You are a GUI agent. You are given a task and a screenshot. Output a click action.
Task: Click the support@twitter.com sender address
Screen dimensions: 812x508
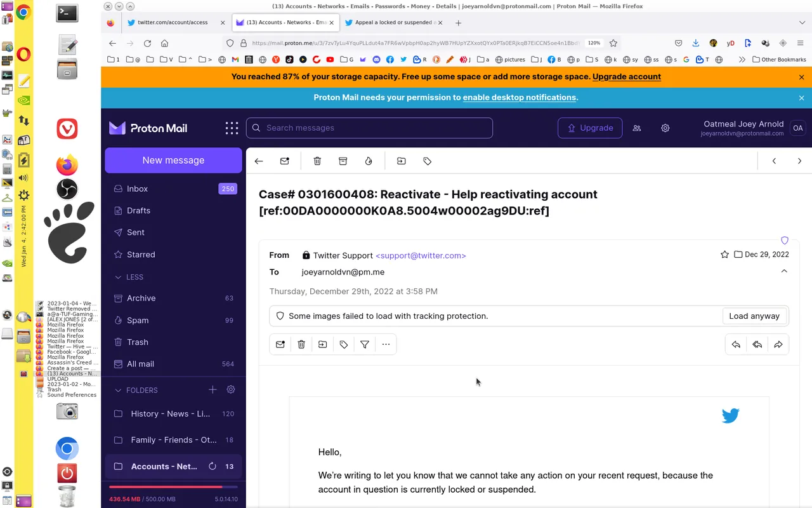pos(421,255)
